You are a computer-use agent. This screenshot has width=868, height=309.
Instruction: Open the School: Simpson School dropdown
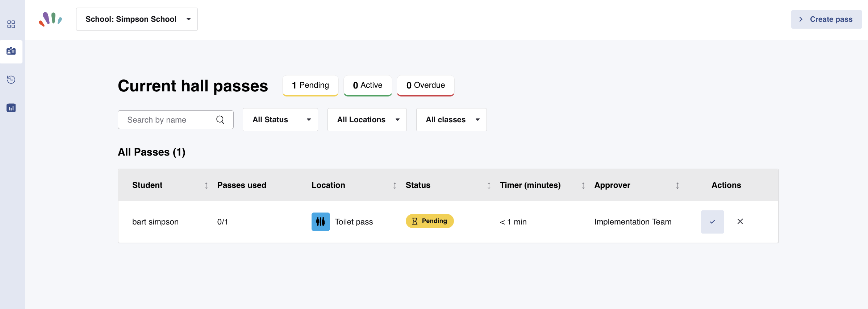click(x=137, y=19)
